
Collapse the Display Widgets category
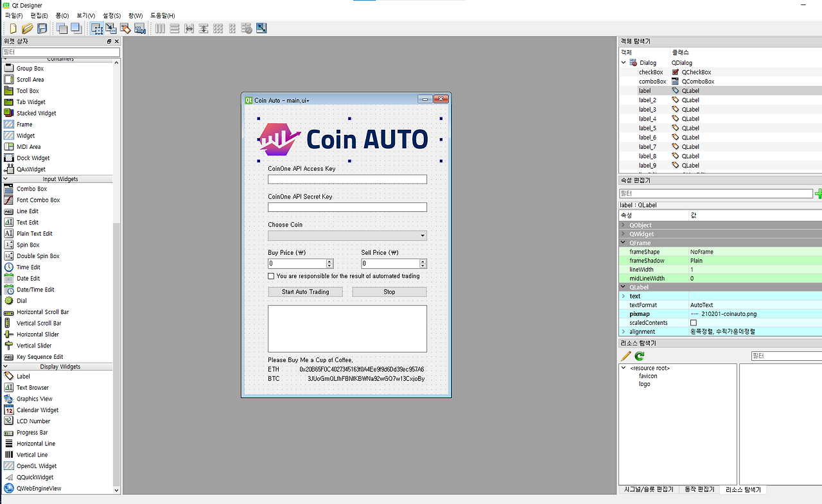[6, 367]
